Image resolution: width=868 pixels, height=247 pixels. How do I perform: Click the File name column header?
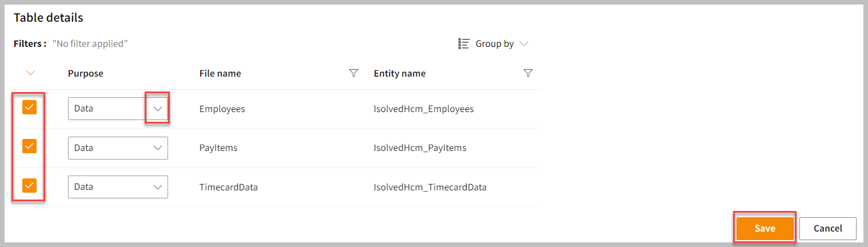[x=220, y=73]
